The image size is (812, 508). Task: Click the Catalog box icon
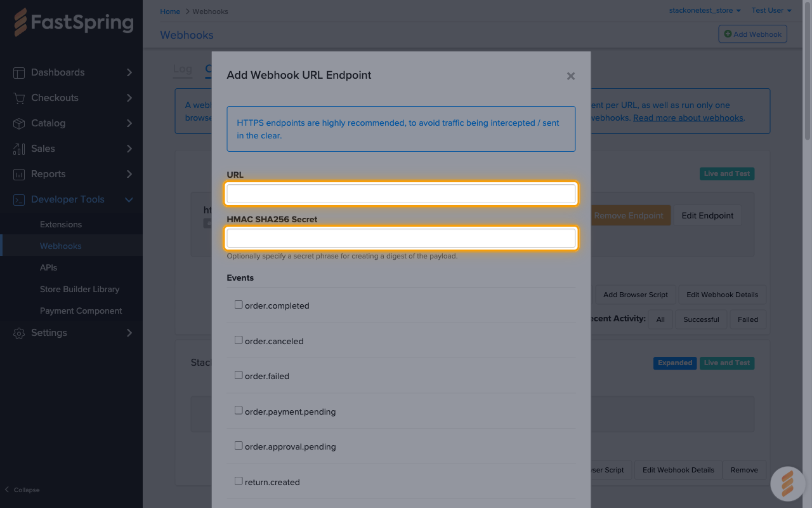click(19, 123)
